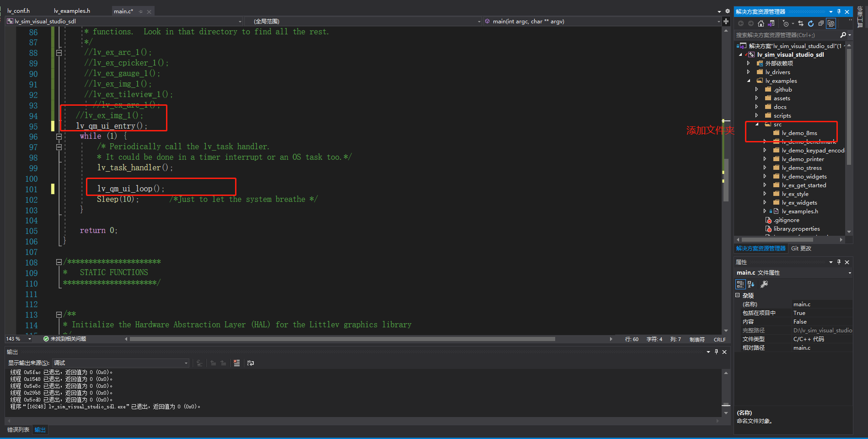868x439 pixels.
Task: Click the 制表符 indent indicator
Action: (x=697, y=339)
